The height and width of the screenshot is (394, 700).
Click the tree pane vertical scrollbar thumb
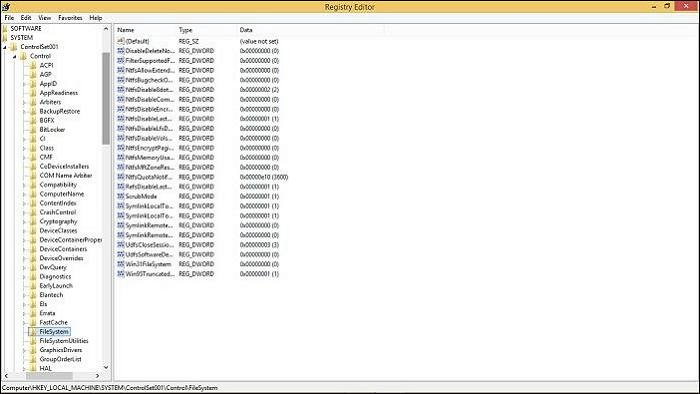pyautogui.click(x=106, y=98)
